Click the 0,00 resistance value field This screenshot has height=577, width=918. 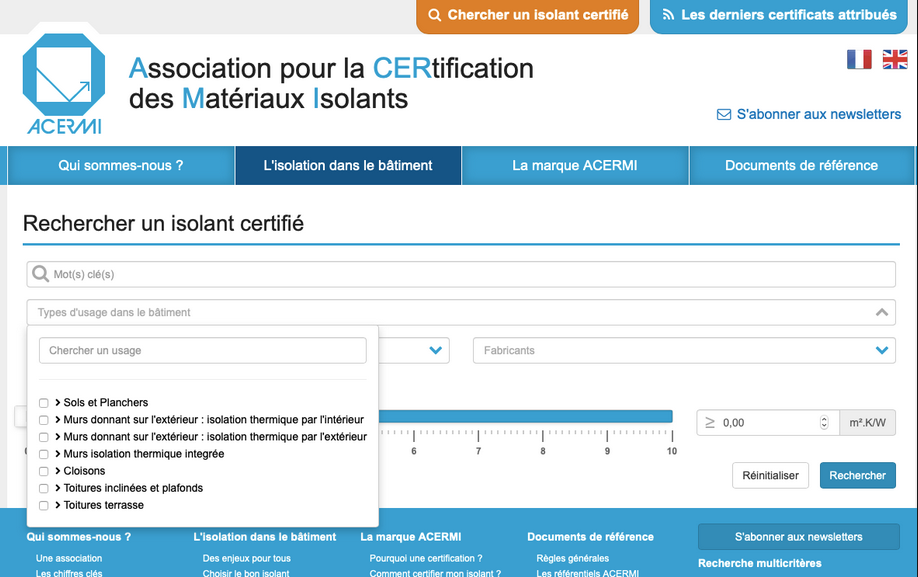click(x=768, y=423)
